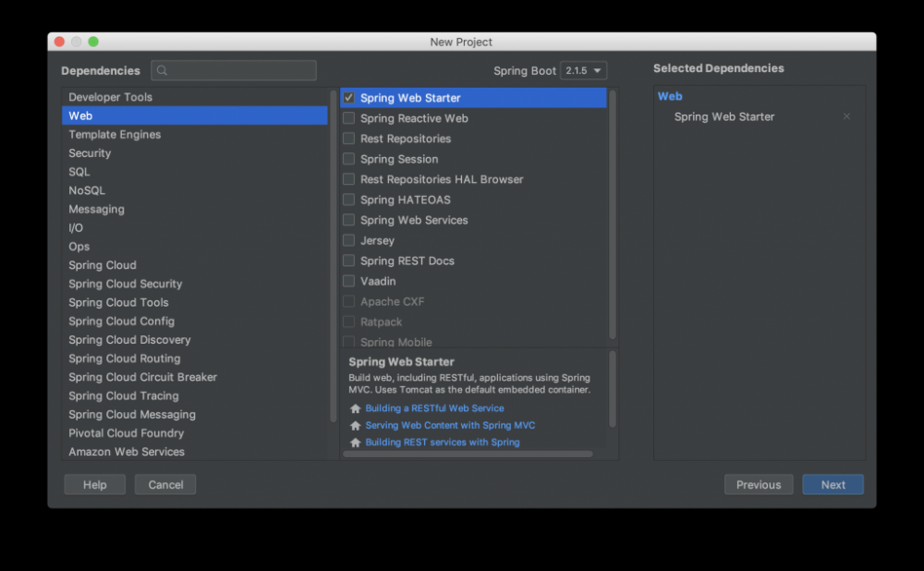Open the Spring Boot version dropdown
Image resolution: width=924 pixels, height=571 pixels.
point(583,70)
